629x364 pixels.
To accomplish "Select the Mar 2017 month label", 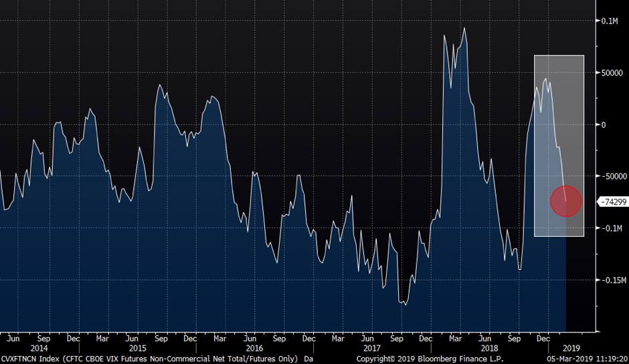I will pos(338,339).
